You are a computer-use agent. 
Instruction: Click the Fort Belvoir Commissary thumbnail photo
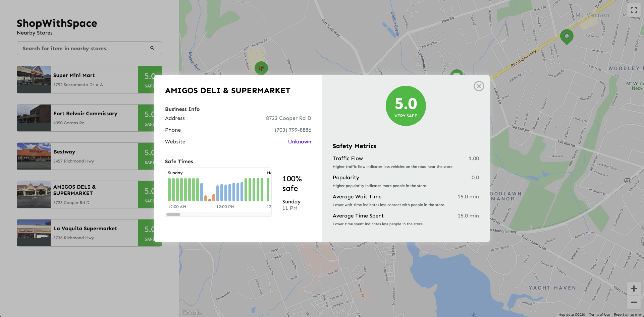coord(34,118)
